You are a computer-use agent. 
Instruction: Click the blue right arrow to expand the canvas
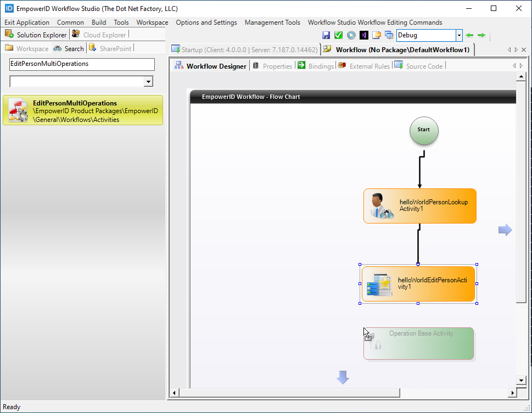[505, 230]
